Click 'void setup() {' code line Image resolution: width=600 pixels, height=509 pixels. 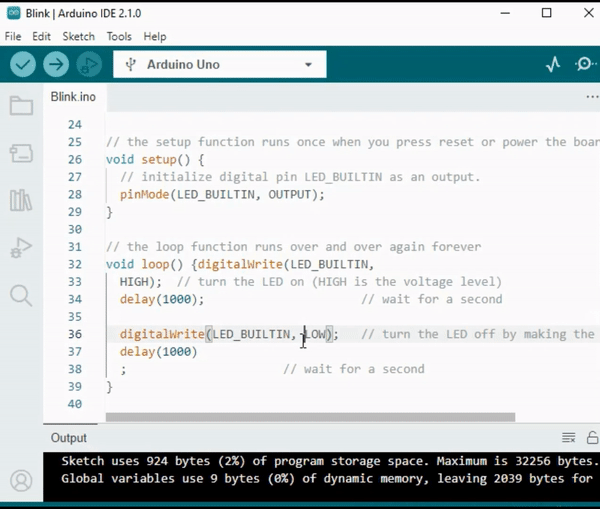point(155,159)
